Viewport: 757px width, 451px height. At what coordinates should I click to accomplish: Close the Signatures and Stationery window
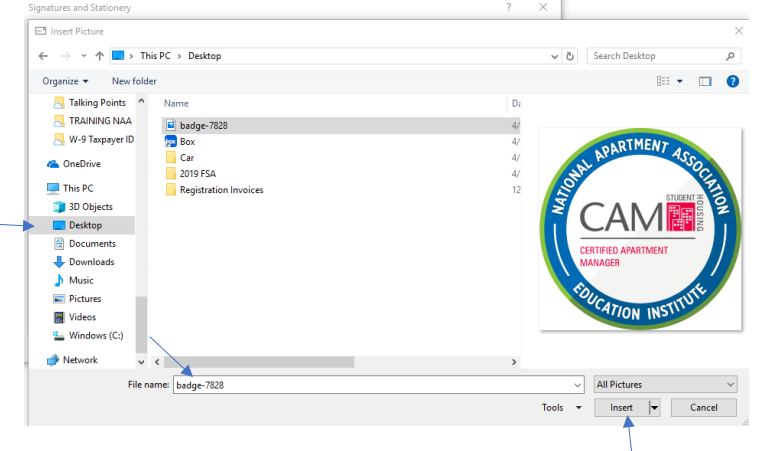click(543, 7)
